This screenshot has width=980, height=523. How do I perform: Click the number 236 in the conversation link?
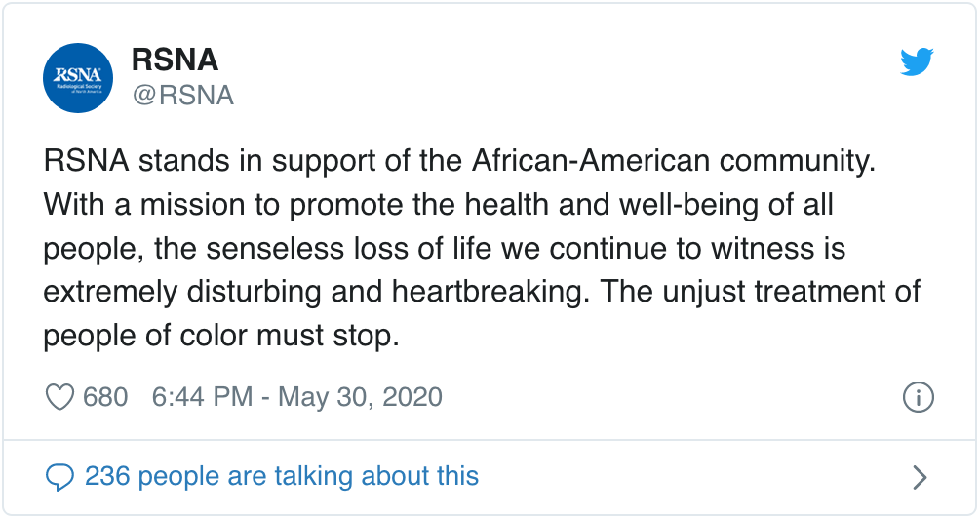coord(107,476)
